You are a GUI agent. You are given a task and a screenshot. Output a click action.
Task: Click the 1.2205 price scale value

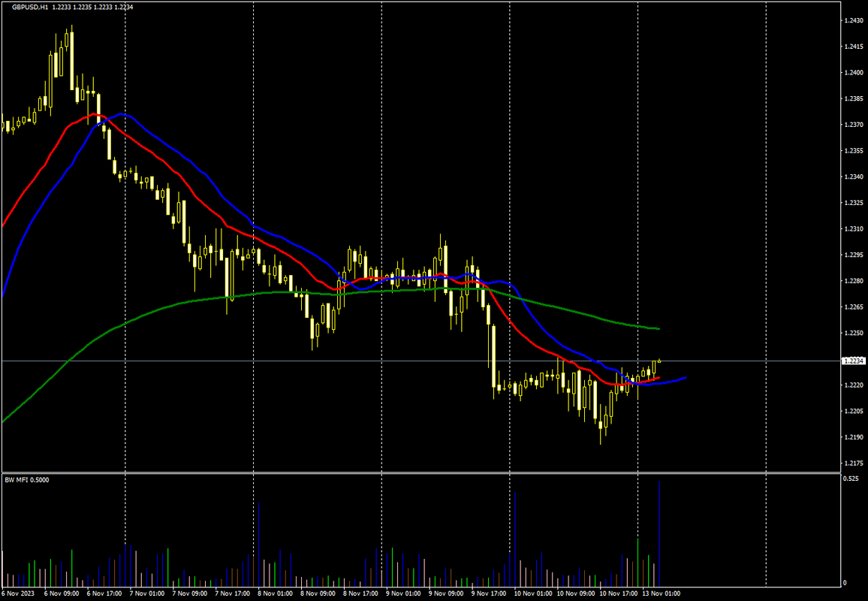853,411
